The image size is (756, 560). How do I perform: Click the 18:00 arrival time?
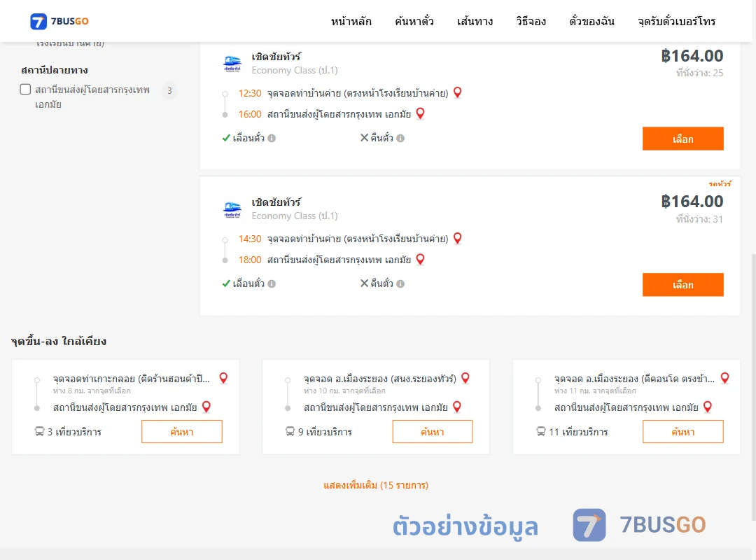pyautogui.click(x=250, y=260)
